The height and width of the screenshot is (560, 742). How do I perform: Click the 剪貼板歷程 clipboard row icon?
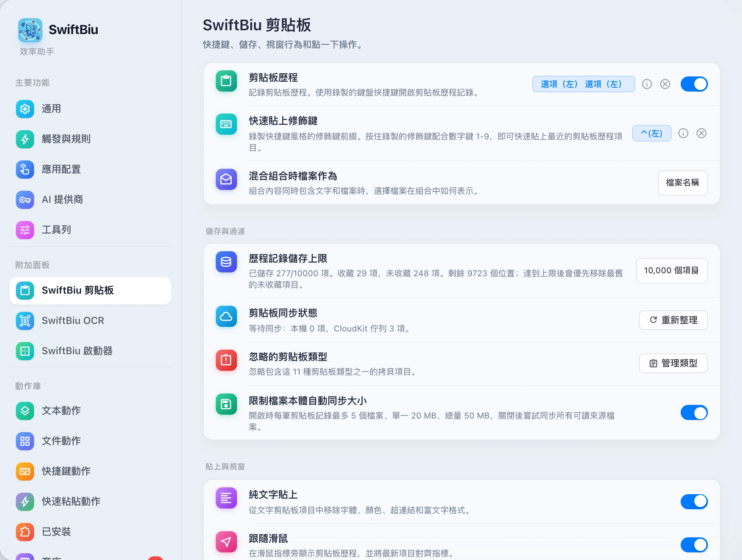point(226,81)
